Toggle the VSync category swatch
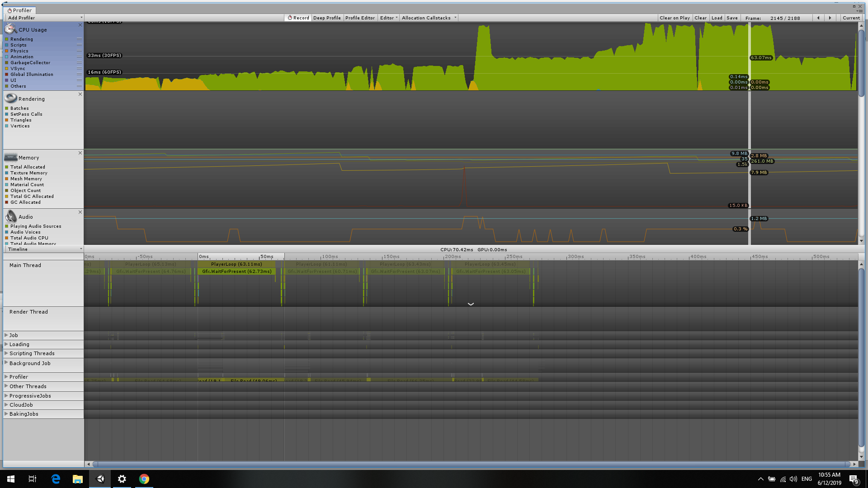The width and height of the screenshot is (868, 488). (7, 69)
